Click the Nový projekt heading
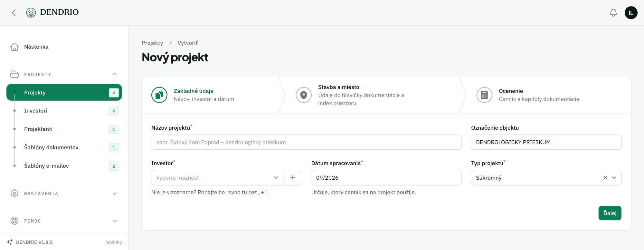This screenshot has width=644, height=250. tap(175, 57)
